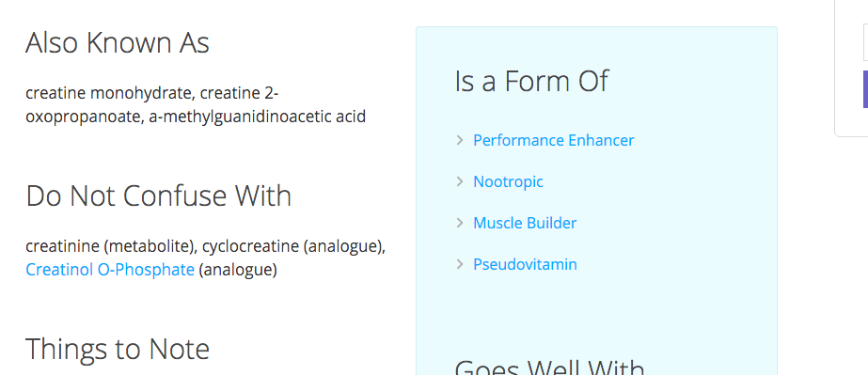Click the a-methylguanidinoacetic acid text

point(257,117)
